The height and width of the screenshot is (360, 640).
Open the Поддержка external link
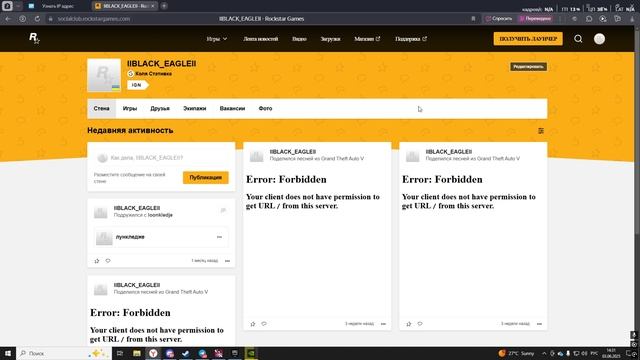click(x=411, y=39)
